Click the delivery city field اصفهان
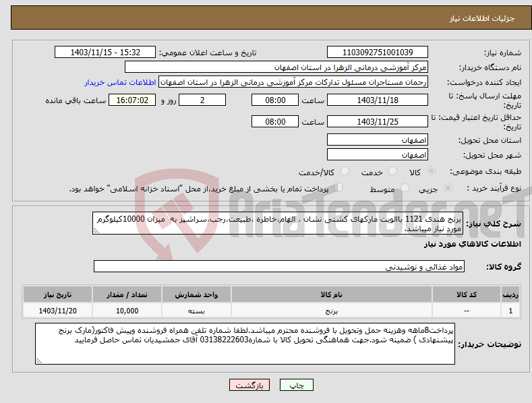This screenshot has height=403, width=532. coord(378,155)
